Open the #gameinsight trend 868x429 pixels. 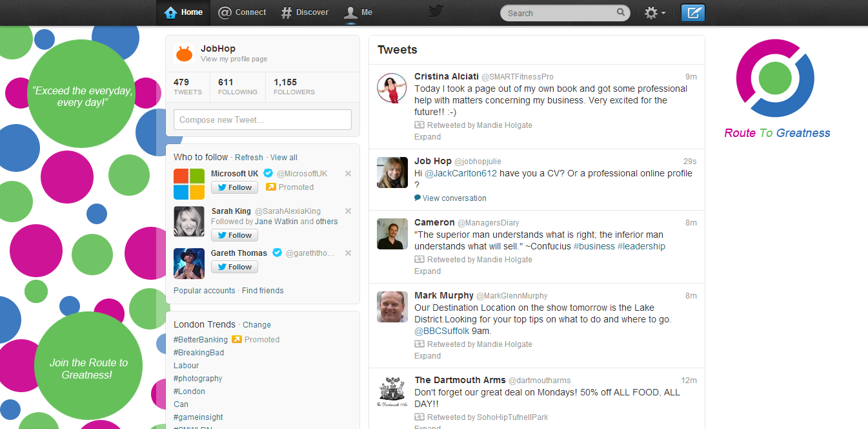pyautogui.click(x=199, y=417)
